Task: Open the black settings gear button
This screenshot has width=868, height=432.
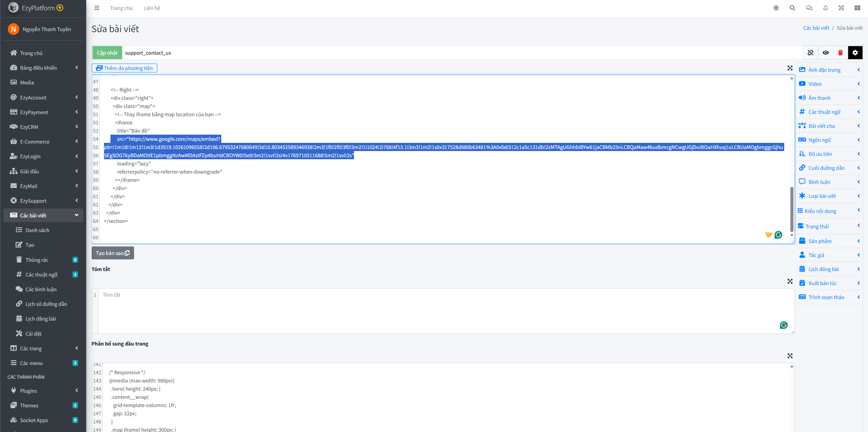Action: click(x=855, y=53)
